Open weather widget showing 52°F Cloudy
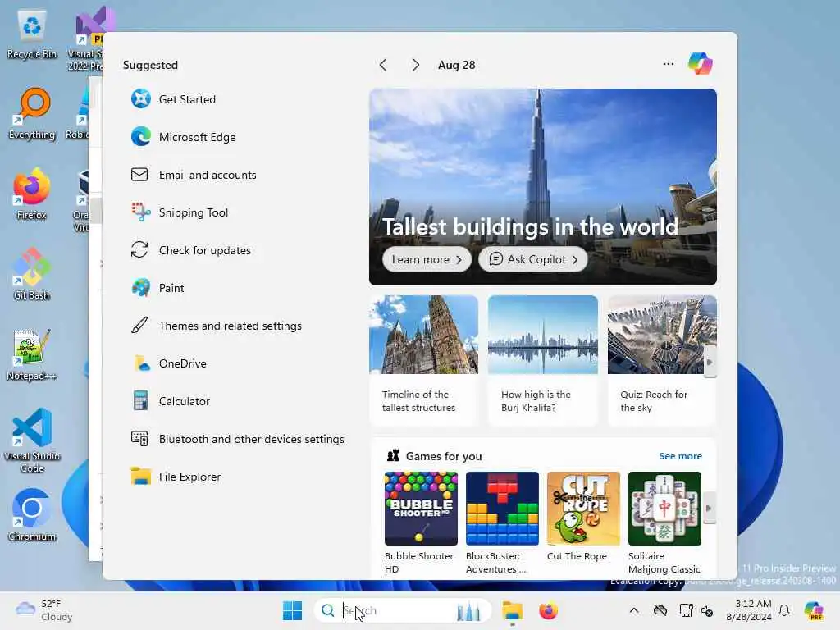 (44, 610)
